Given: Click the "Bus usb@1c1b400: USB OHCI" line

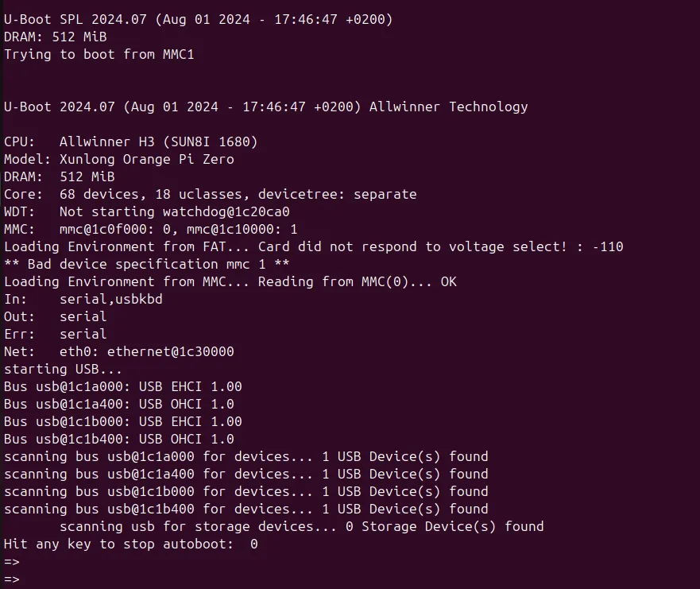Looking at the screenshot, I should pos(118,439).
